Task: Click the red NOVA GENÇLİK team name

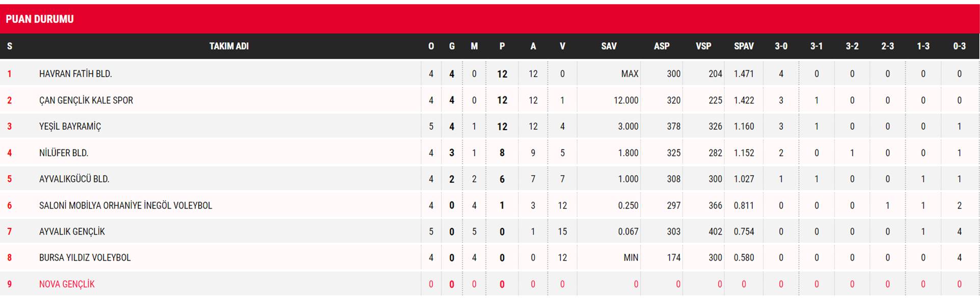Action: click(x=67, y=284)
